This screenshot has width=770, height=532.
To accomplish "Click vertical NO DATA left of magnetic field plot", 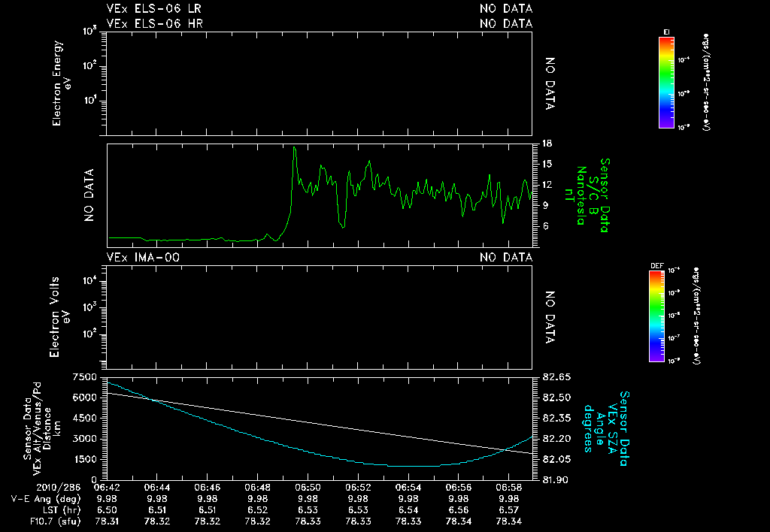I will (x=89, y=195).
